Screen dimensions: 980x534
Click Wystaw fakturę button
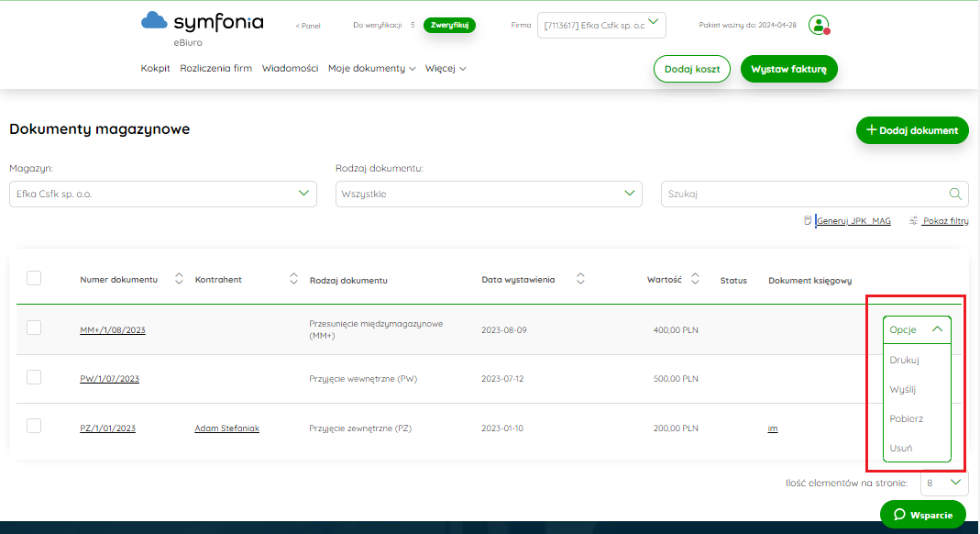[x=788, y=69]
